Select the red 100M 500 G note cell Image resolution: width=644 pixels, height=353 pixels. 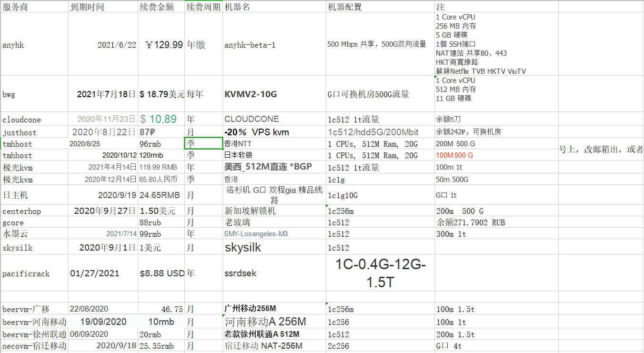click(496, 155)
